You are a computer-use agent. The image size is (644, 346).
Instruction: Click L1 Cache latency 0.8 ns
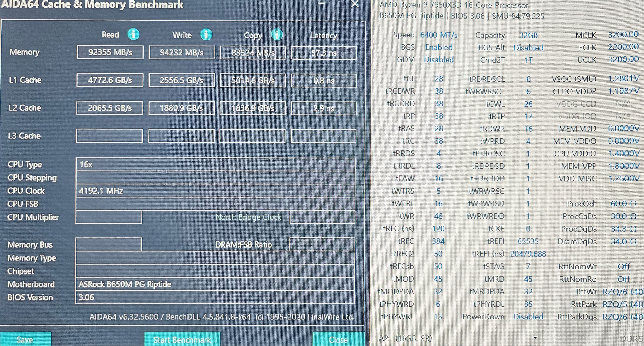click(324, 81)
